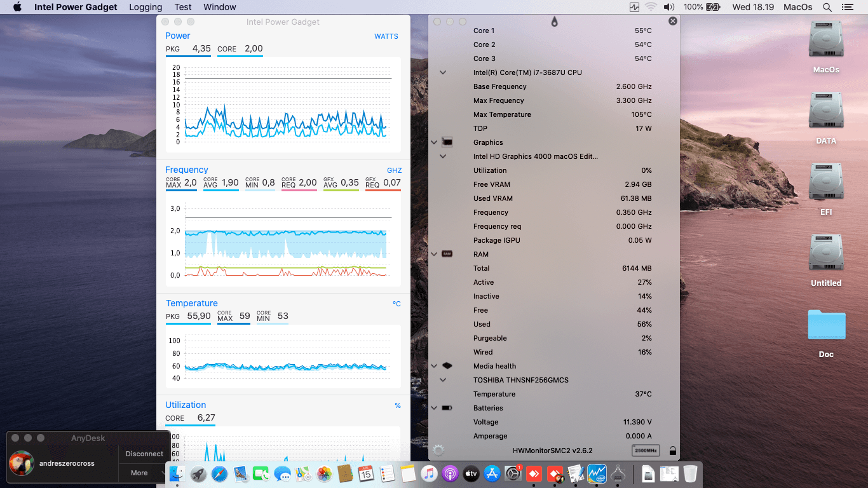Open Calendar from the Dock
This screenshot has height=488, width=868.
point(366,473)
